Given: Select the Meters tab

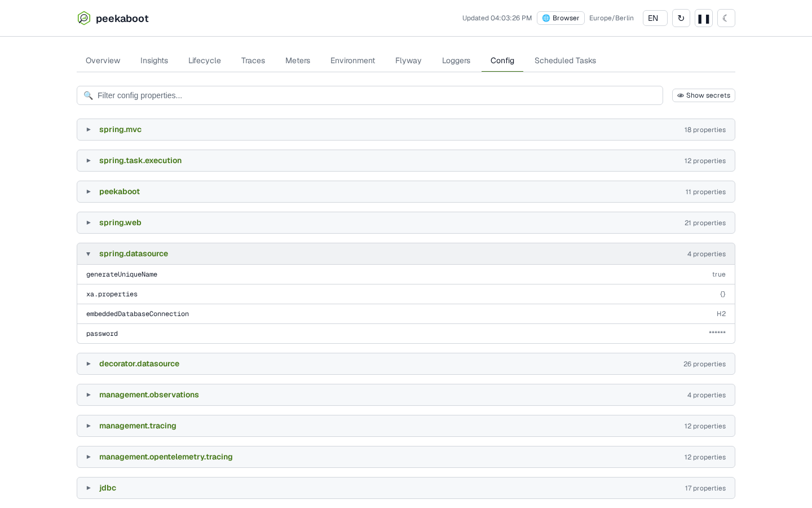Looking at the screenshot, I should pyautogui.click(x=298, y=60).
